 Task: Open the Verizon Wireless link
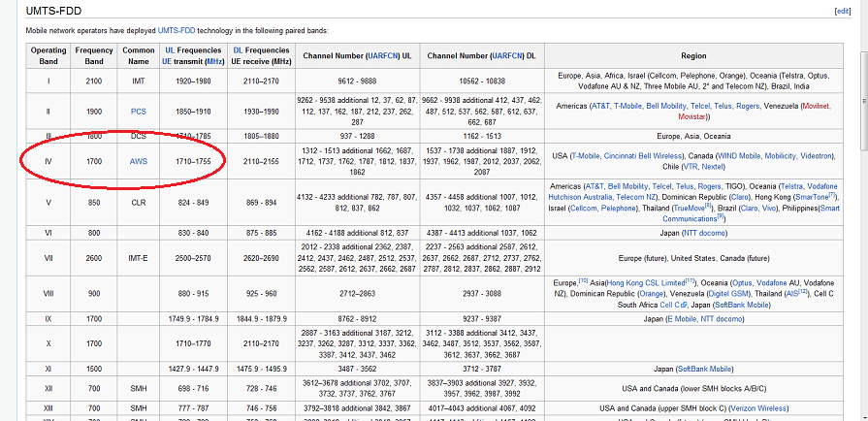(x=756, y=408)
